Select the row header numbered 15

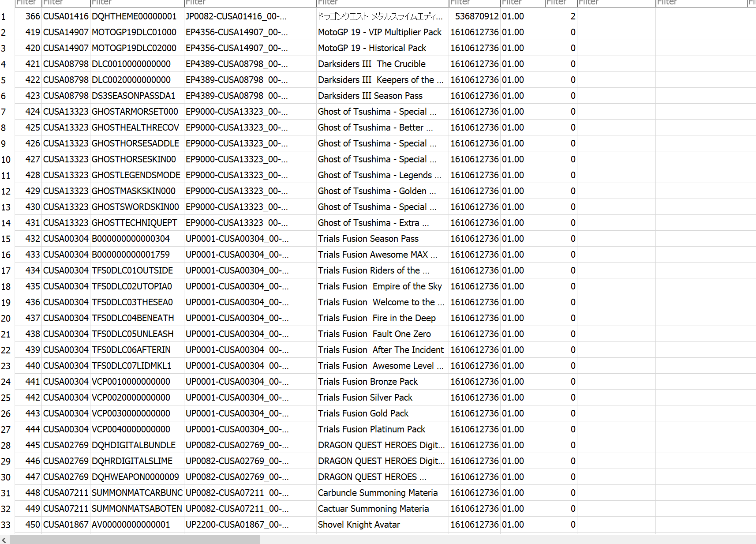click(x=7, y=239)
